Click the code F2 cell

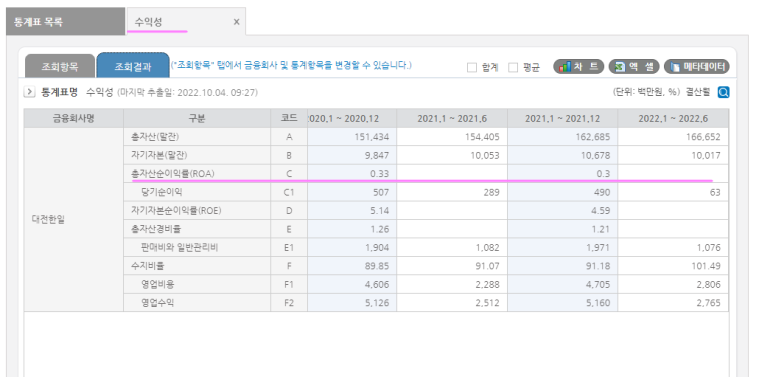click(x=289, y=303)
